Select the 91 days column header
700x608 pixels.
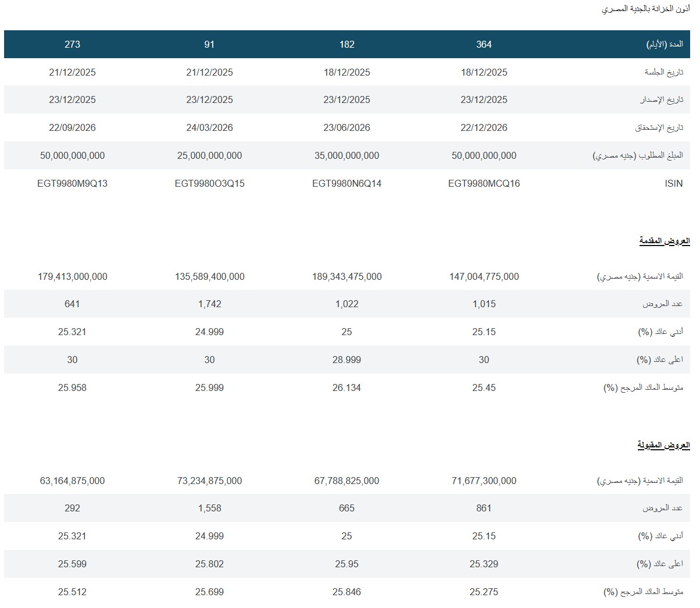(x=209, y=44)
